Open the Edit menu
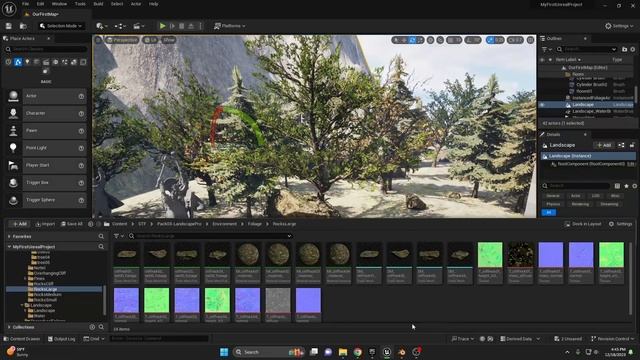Screen dimensions: 640x360 (40, 4)
